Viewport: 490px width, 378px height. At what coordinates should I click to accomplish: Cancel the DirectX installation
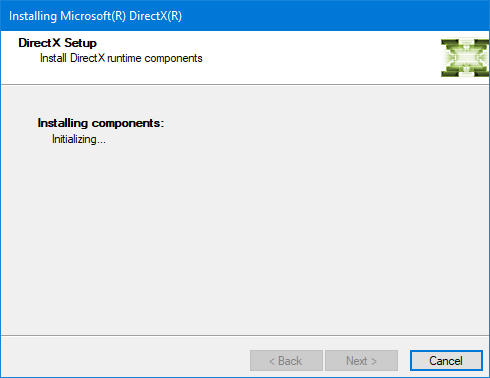click(x=446, y=360)
